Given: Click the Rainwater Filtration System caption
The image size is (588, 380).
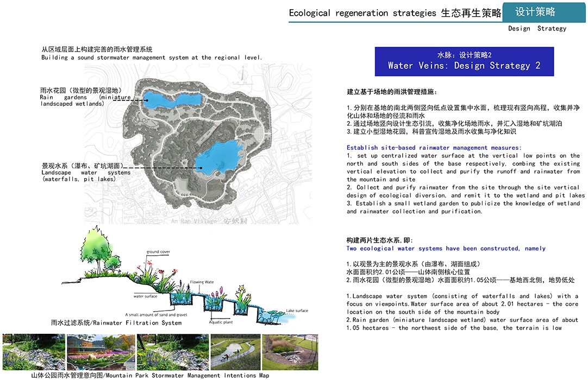Looking at the screenshot, I should [116, 322].
